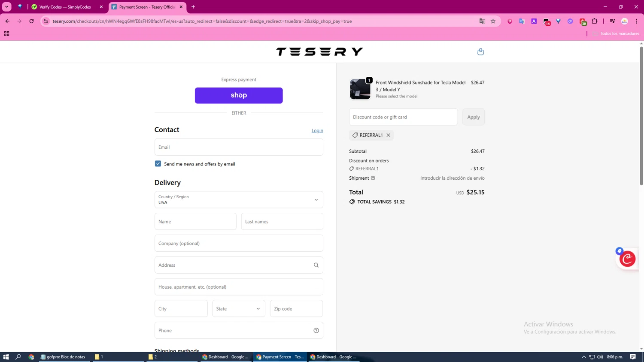The height and width of the screenshot is (362, 644).
Task: Open the floating red chat widget
Action: click(x=627, y=259)
